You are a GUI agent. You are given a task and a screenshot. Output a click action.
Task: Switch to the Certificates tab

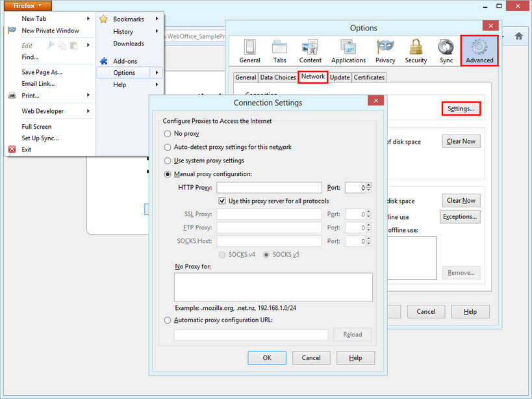pos(369,77)
